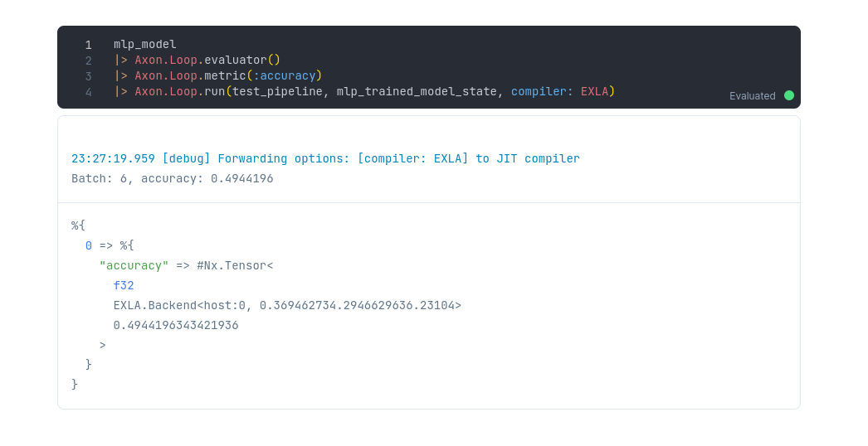This screenshot has width=868, height=446.
Task: Click the mlp_trained_model_state argument
Action: pos(417,91)
